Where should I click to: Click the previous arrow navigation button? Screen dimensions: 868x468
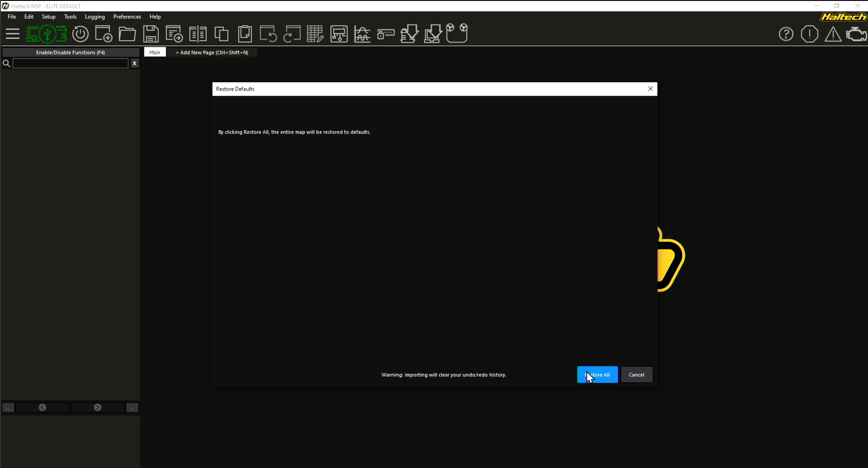(42, 407)
